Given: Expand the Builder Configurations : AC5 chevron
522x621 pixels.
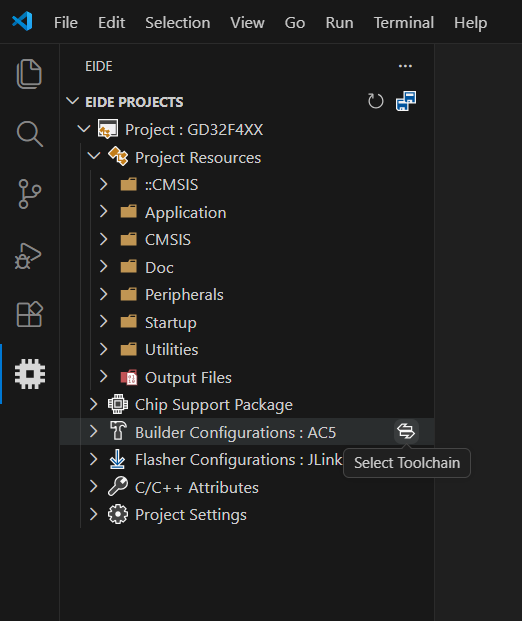Looking at the screenshot, I should 93,432.
